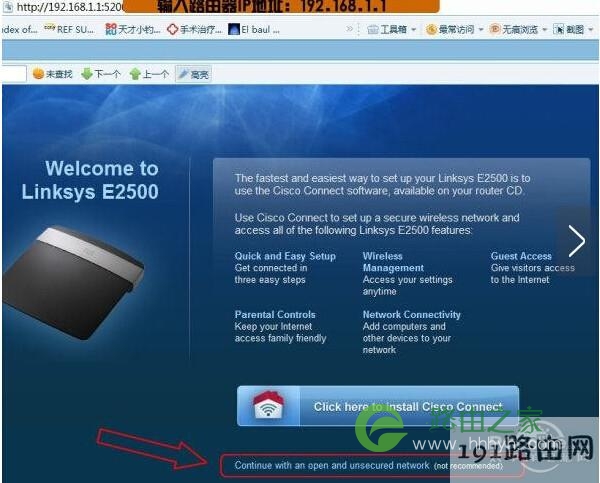Image resolution: width=600 pixels, height=483 pixels.
Task: Click Guest Access heading
Action: click(x=521, y=256)
